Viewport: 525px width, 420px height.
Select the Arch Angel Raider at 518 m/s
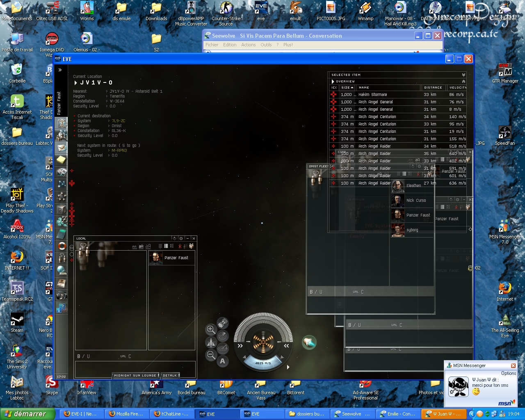click(399, 146)
